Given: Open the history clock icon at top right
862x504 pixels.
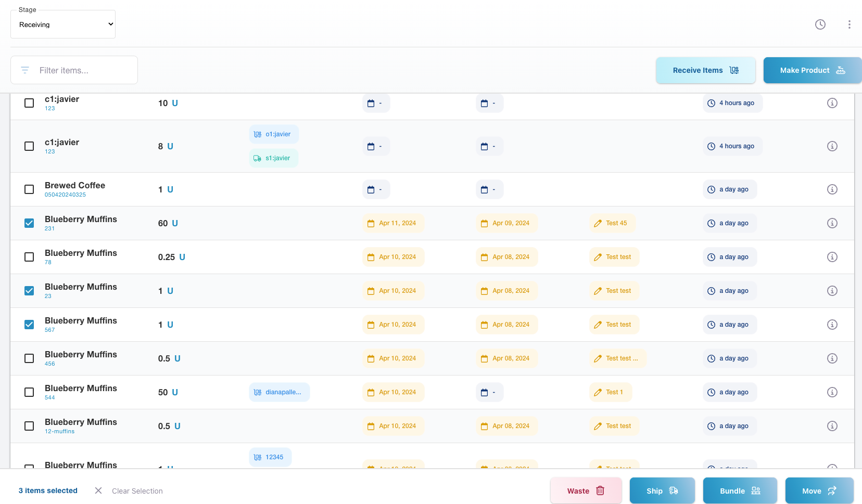Looking at the screenshot, I should click(x=820, y=24).
